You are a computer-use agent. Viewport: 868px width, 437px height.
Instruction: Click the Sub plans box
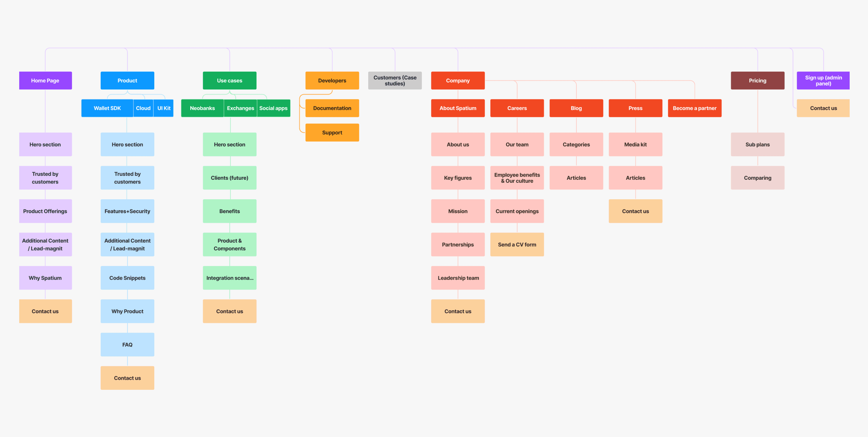click(757, 144)
